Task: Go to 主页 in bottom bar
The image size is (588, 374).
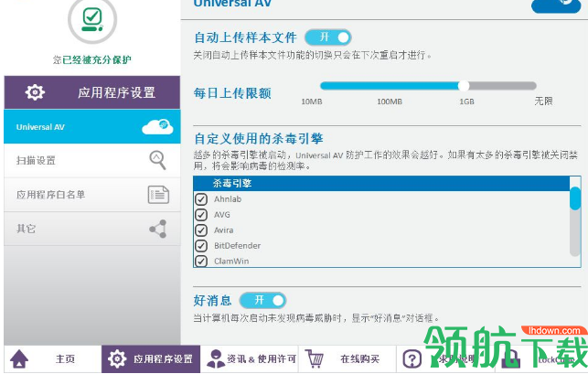Action: pyautogui.click(x=53, y=359)
